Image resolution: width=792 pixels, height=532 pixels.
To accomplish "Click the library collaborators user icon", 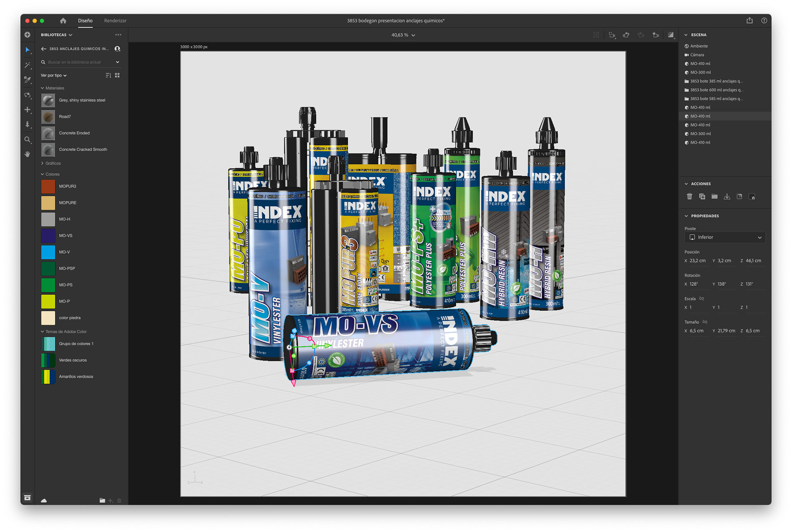I will 118,49.
